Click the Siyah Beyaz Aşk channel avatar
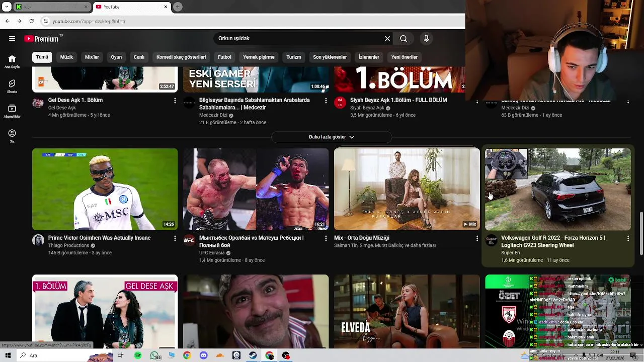 tap(340, 103)
